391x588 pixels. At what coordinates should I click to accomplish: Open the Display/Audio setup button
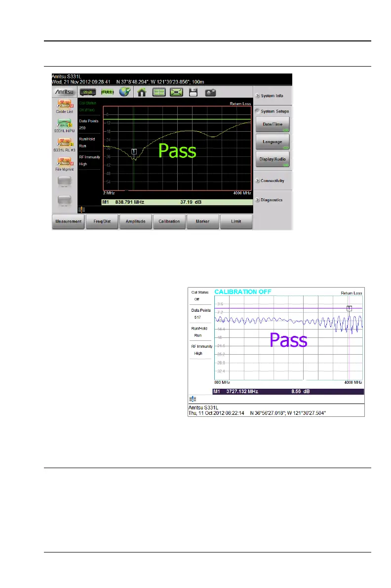click(273, 159)
